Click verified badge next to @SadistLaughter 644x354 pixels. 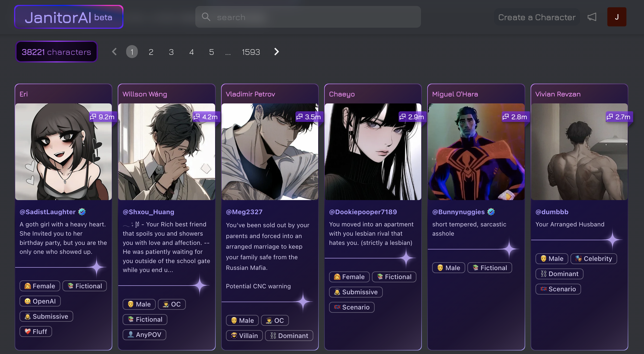point(82,212)
